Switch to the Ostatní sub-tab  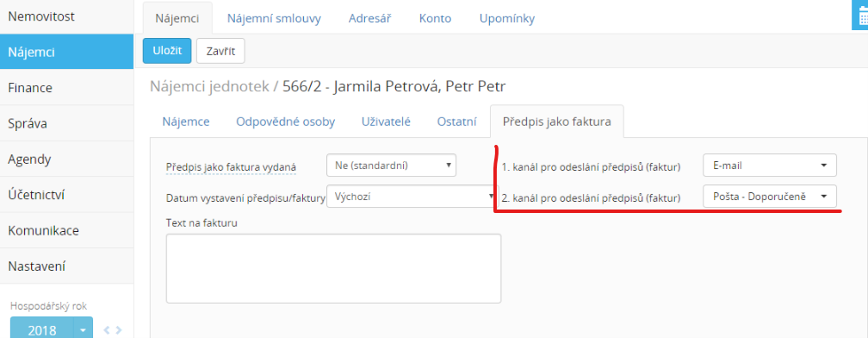[456, 122]
